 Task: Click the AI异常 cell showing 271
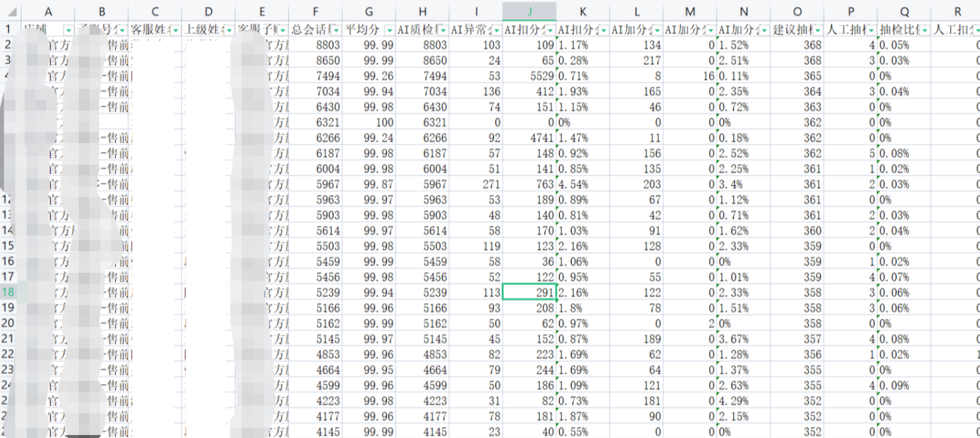click(x=476, y=184)
